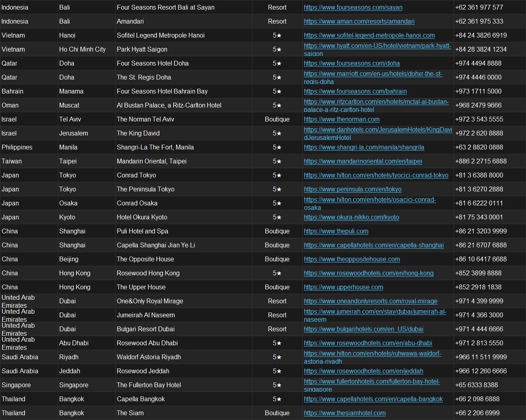This screenshot has height=420, width=526.
Task: Click the 'The King David' hotel cell
Action: pyautogui.click(x=184, y=133)
